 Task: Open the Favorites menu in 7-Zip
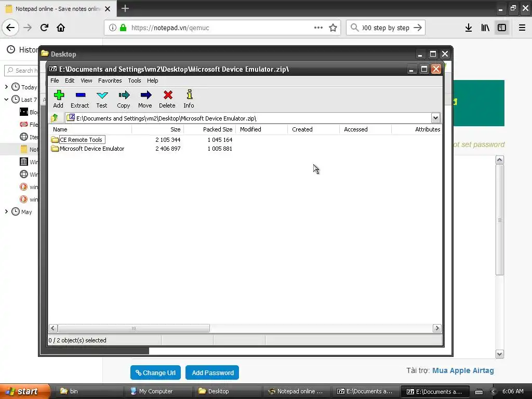point(110,81)
